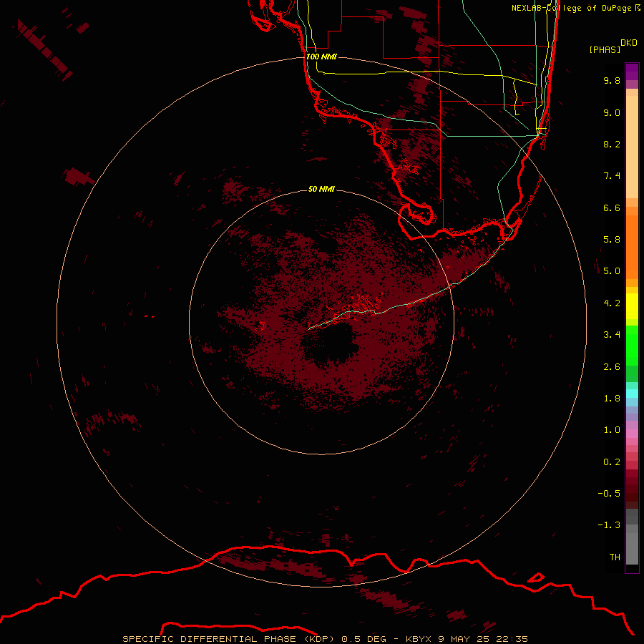
Task: Select the 0.2 legend value
Action: (612, 462)
